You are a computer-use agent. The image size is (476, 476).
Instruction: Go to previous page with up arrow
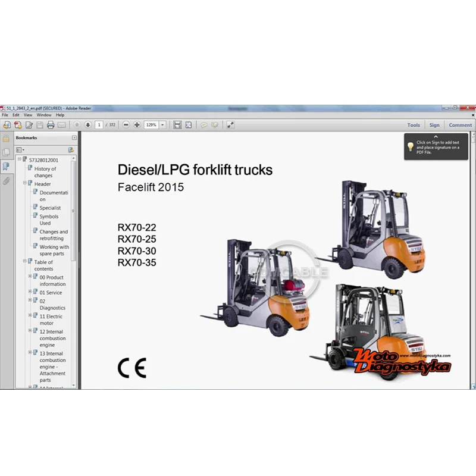77,125
